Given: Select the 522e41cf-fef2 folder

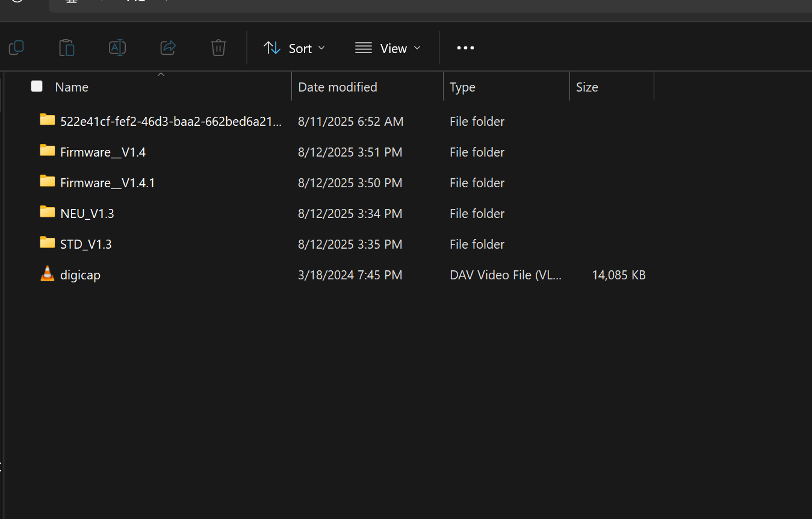Looking at the screenshot, I should click(x=170, y=122).
